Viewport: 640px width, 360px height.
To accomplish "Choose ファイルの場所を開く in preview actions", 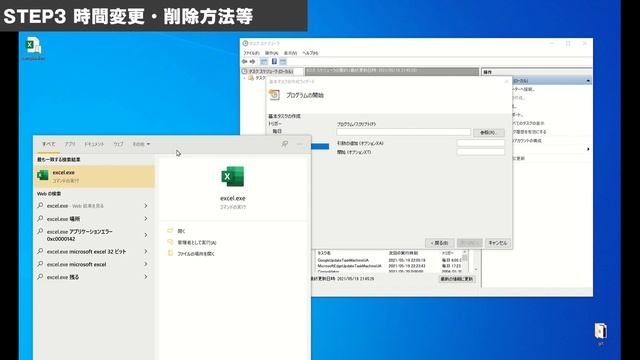I will [196, 254].
